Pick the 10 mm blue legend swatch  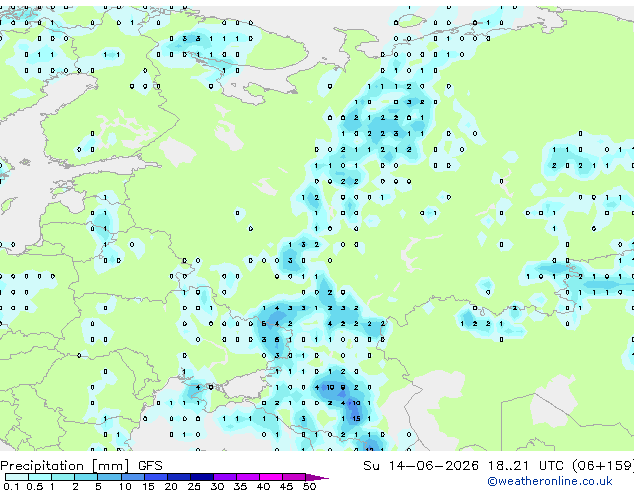point(132,477)
